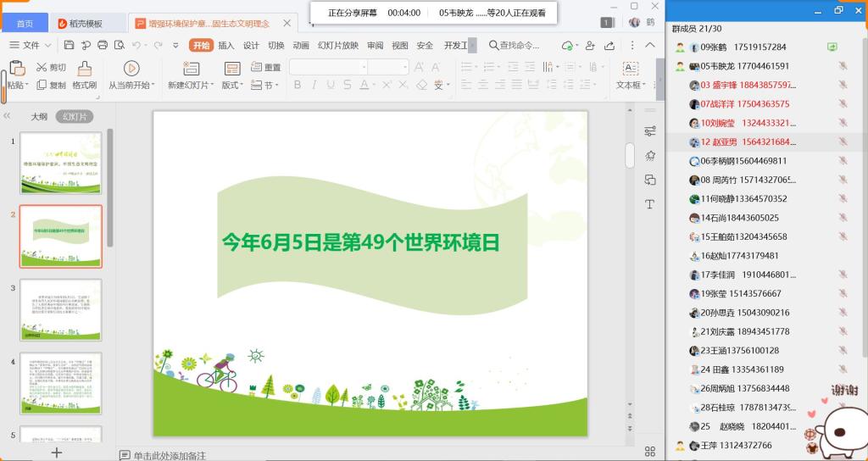Click the Cut (剪切) scissors icon
The height and width of the screenshot is (461, 868).
[42, 67]
